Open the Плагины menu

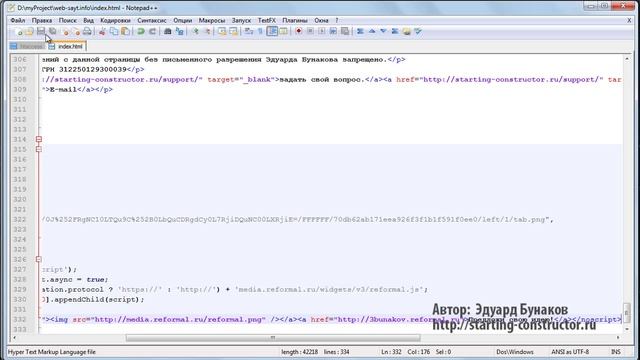[x=295, y=20]
